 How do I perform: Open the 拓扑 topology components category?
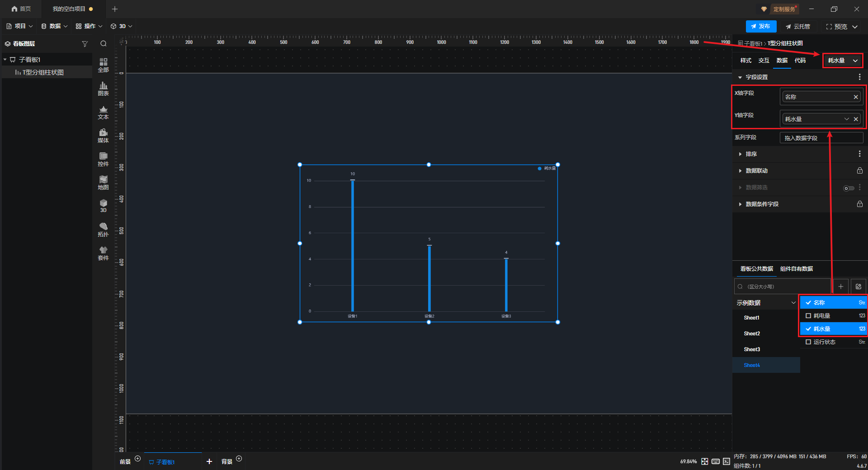[x=103, y=230]
